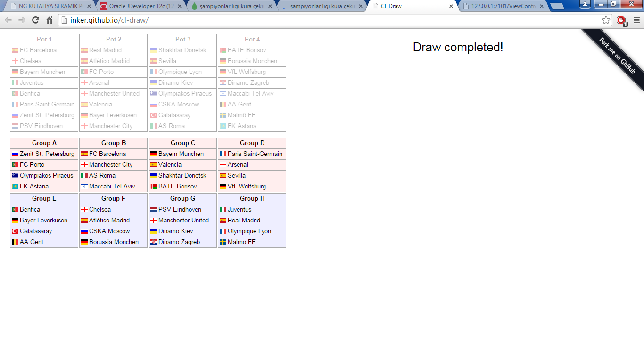Click the Ukrainian flag beside Shakhtar Donetsk in Group C

coord(154,176)
